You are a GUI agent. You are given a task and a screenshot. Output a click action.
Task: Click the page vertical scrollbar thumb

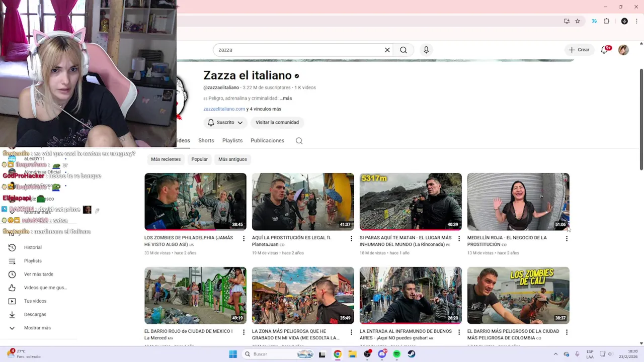tap(641, 119)
